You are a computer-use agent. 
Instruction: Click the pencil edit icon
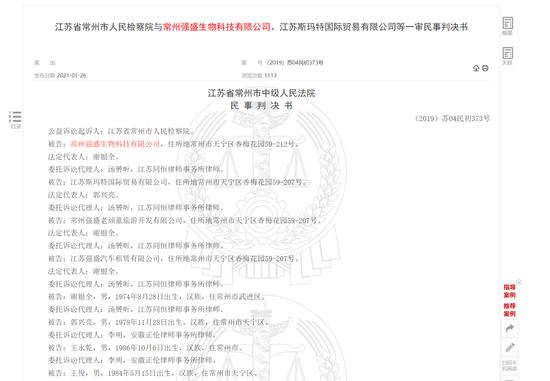[510, 347]
